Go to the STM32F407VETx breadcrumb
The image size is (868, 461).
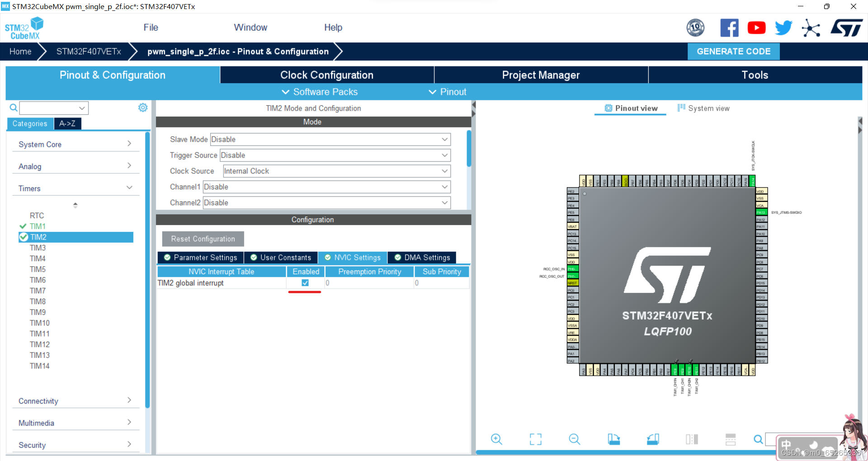(89, 52)
